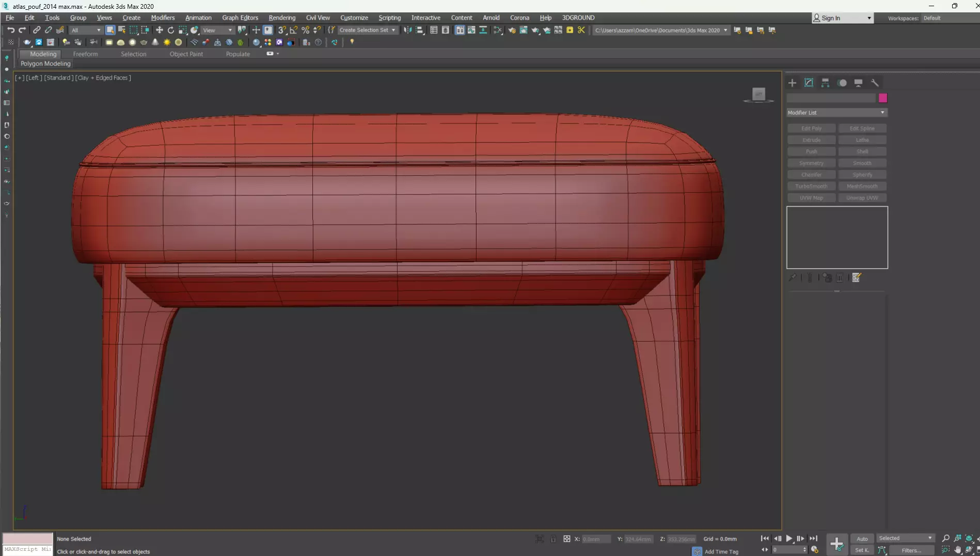Open the Modifiers menu

tap(163, 18)
